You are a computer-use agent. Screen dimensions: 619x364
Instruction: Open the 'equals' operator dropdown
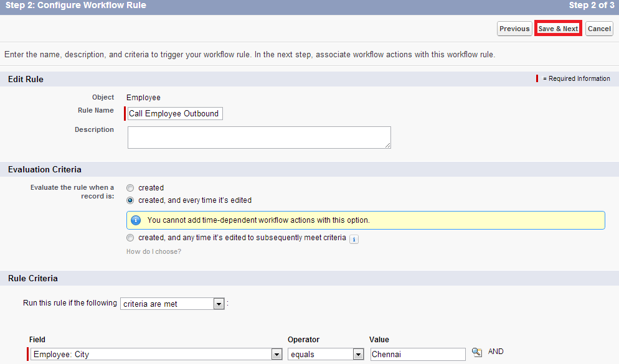pos(326,354)
